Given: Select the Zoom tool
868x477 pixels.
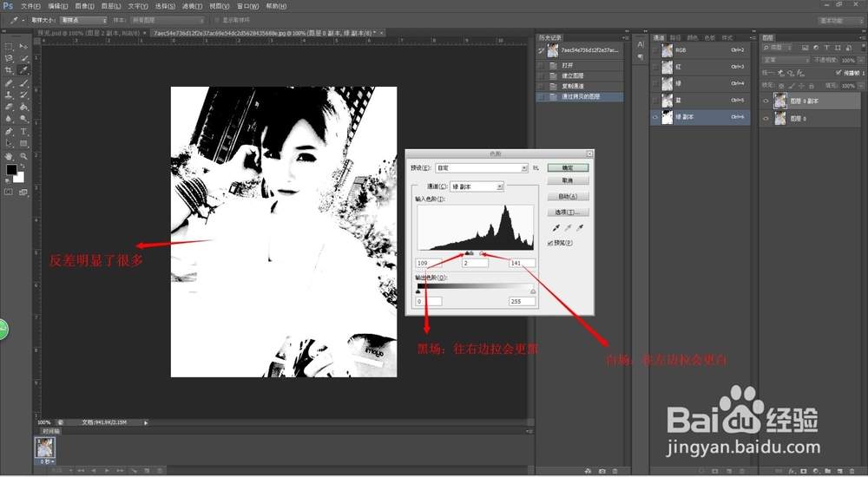Looking at the screenshot, I should point(23,157).
